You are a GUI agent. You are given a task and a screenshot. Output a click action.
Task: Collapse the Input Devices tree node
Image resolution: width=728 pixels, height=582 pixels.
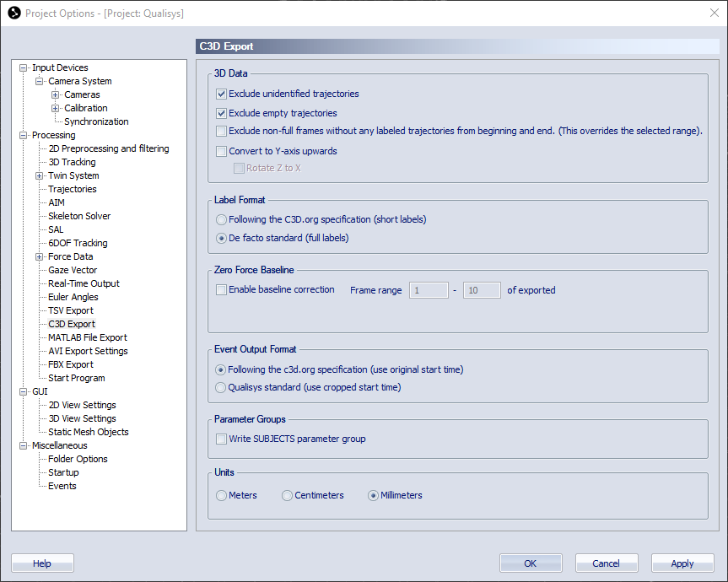point(23,68)
